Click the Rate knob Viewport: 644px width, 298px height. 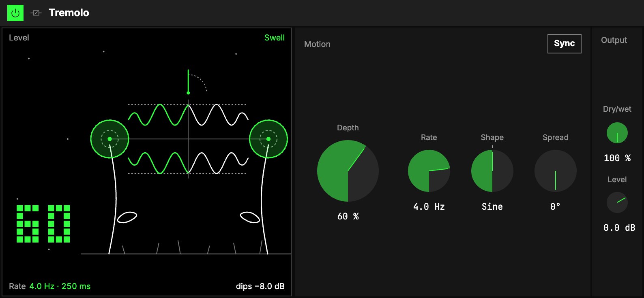(429, 171)
